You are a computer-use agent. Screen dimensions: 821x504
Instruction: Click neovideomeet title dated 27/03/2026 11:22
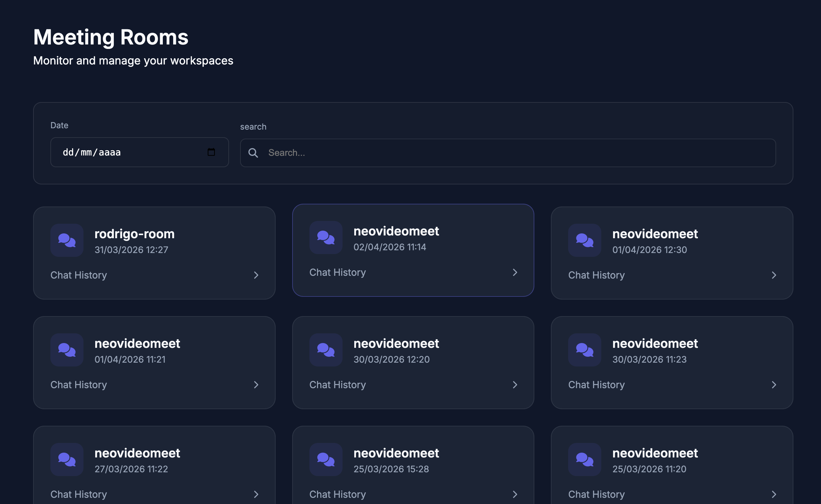(x=137, y=453)
